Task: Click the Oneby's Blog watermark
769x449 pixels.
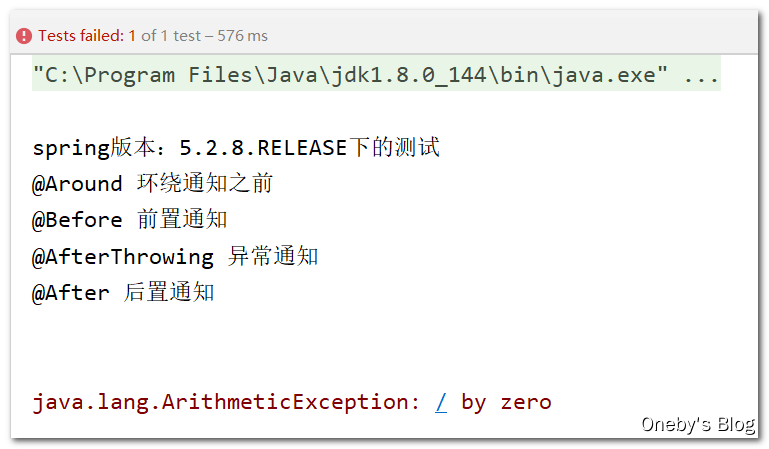Action: (698, 424)
